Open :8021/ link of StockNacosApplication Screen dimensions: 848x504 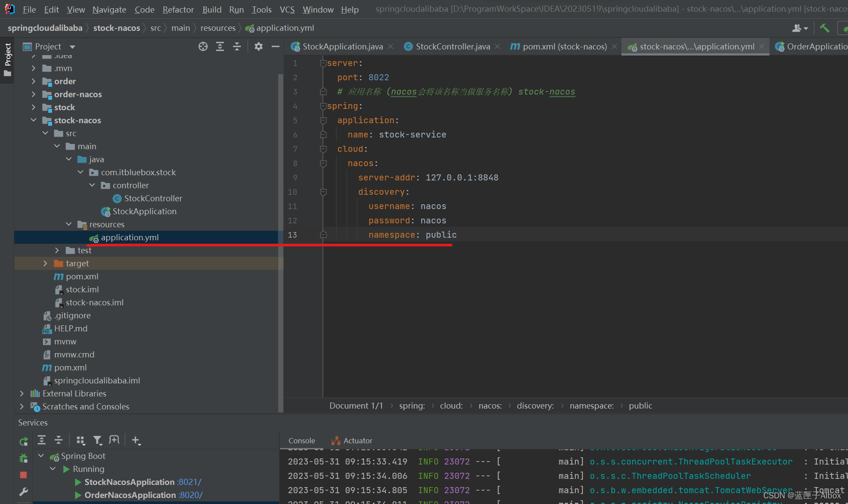tap(189, 482)
